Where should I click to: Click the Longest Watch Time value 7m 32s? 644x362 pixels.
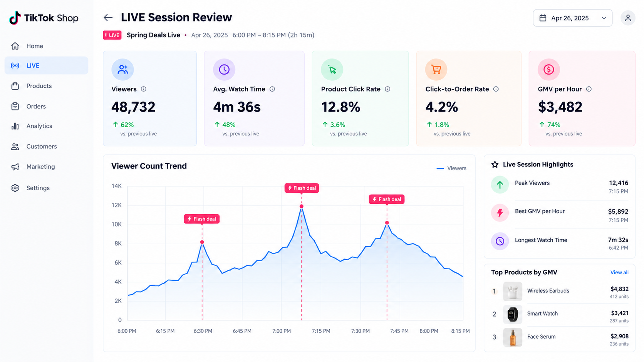pos(618,240)
